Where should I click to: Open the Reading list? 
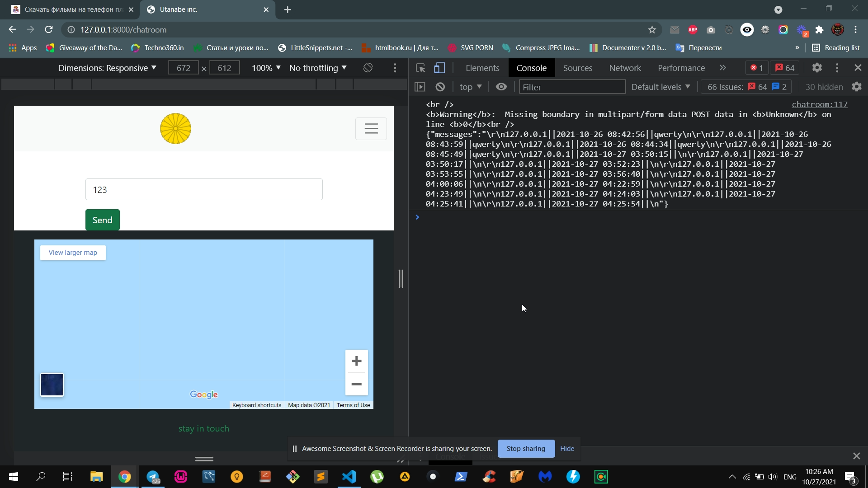[x=836, y=48]
